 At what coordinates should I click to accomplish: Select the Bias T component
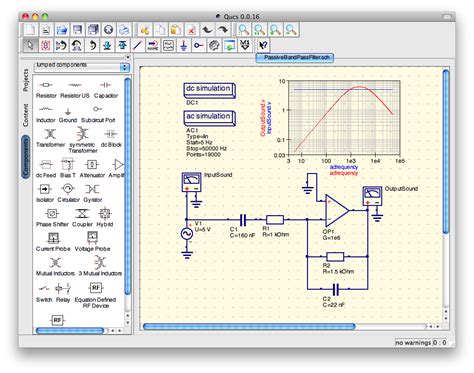tap(68, 168)
